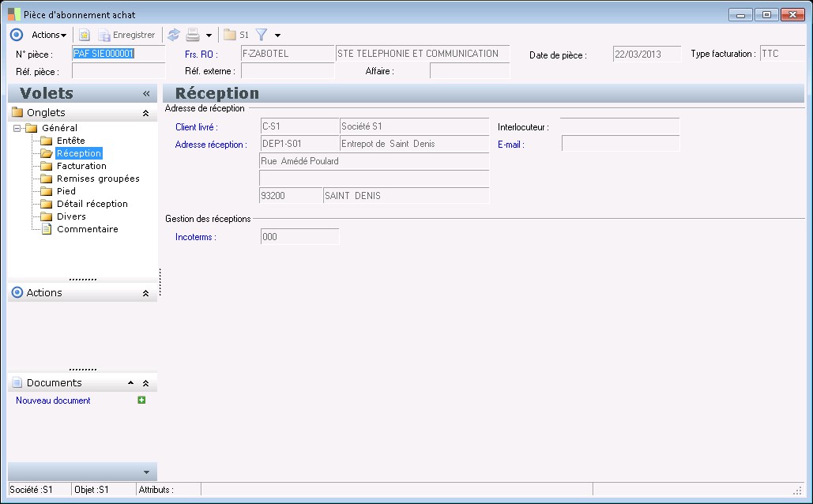The height and width of the screenshot is (504, 813).
Task: Click the Enregistrer save button
Action: (x=127, y=35)
